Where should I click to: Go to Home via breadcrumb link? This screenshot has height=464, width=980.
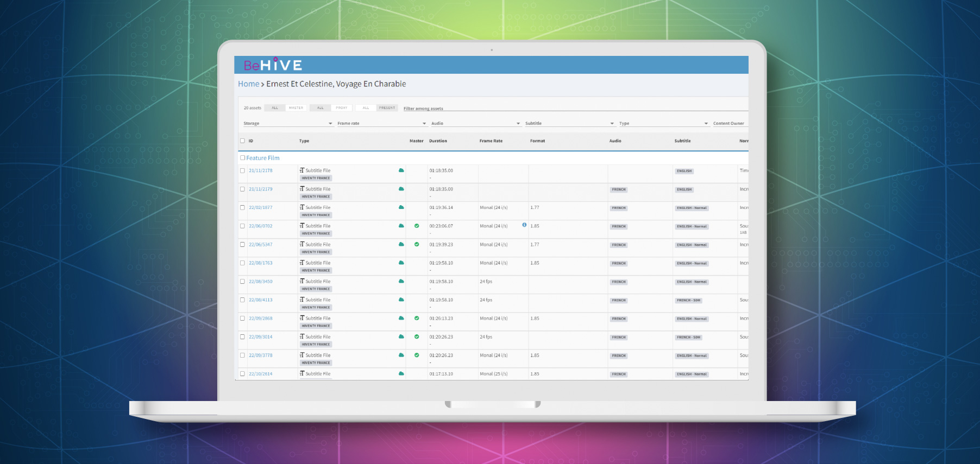coord(249,84)
